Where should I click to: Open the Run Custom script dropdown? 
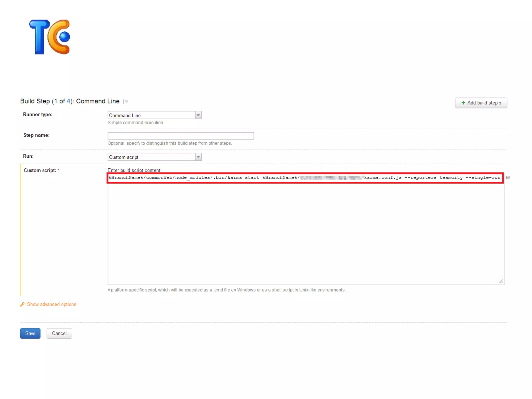[x=151, y=157]
